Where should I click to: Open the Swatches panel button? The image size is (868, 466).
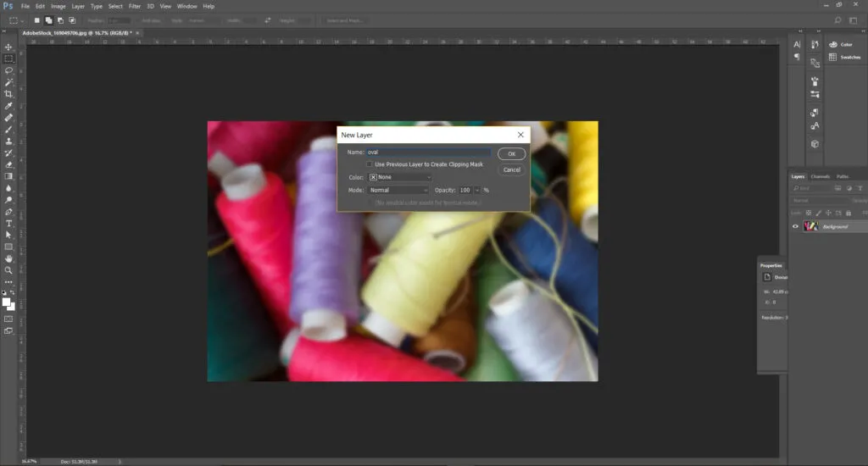click(x=845, y=57)
